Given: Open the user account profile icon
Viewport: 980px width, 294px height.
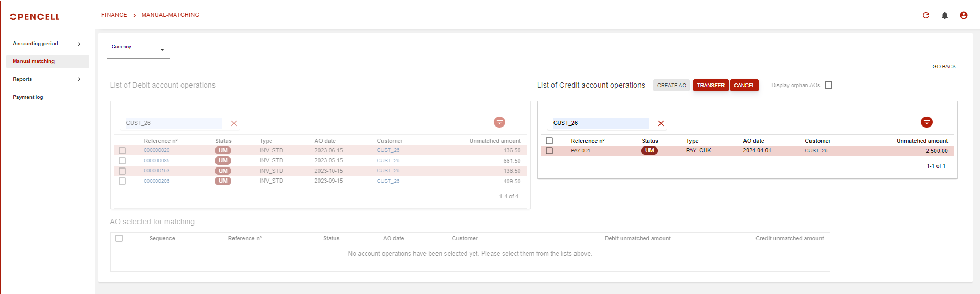Looking at the screenshot, I should (x=964, y=15).
